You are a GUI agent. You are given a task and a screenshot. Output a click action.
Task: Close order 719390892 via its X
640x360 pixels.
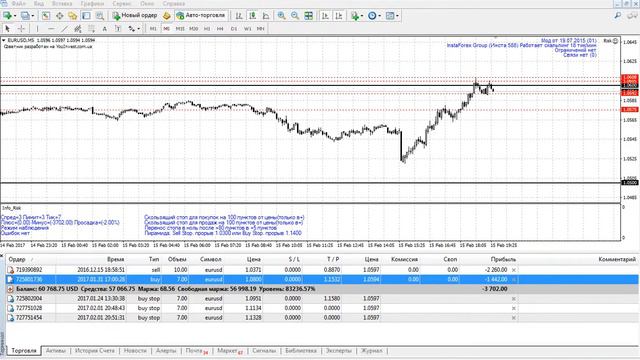tap(514, 270)
